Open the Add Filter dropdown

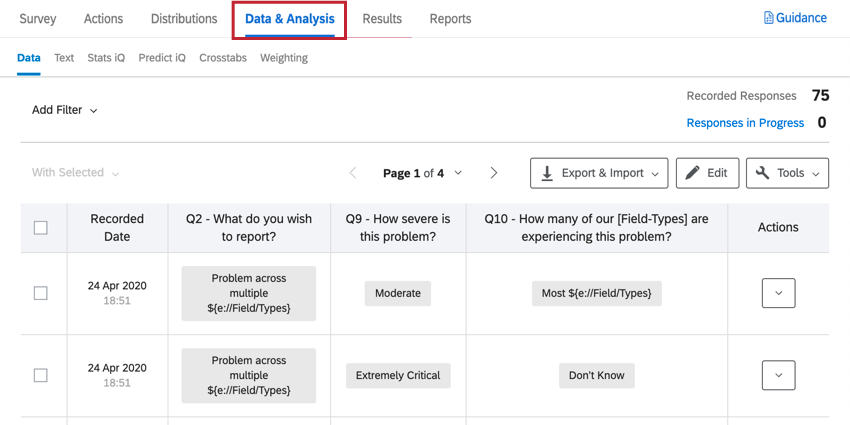point(65,110)
